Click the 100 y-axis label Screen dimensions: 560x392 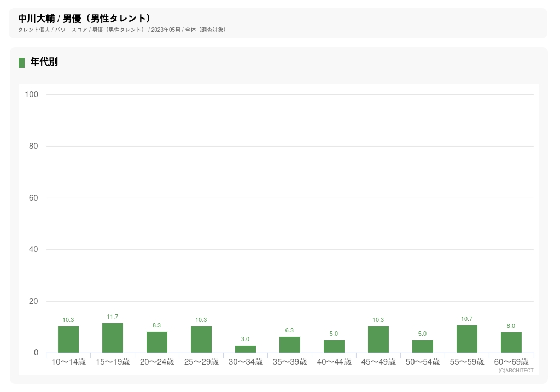pos(32,95)
